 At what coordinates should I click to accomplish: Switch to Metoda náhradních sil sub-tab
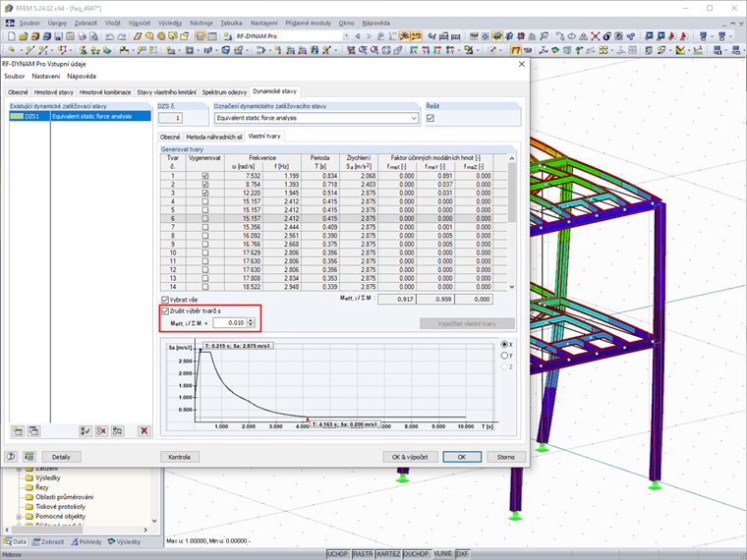[214, 138]
